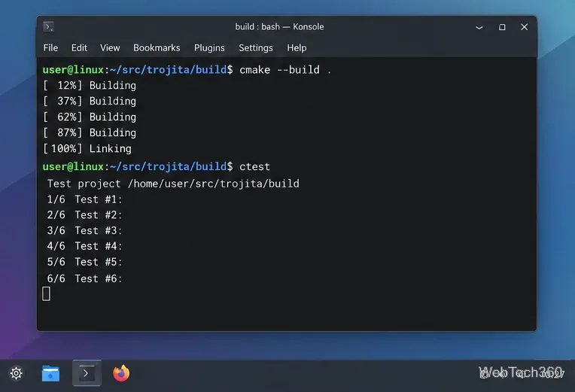Maximize the Konsole window
Viewport: 575px width, 392px height.
(502, 27)
